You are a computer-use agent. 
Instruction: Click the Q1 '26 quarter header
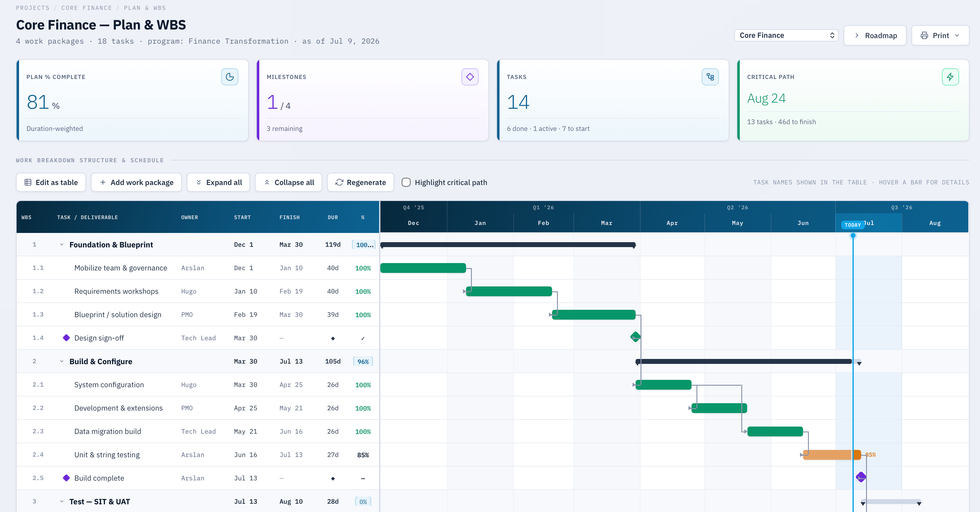(543, 207)
